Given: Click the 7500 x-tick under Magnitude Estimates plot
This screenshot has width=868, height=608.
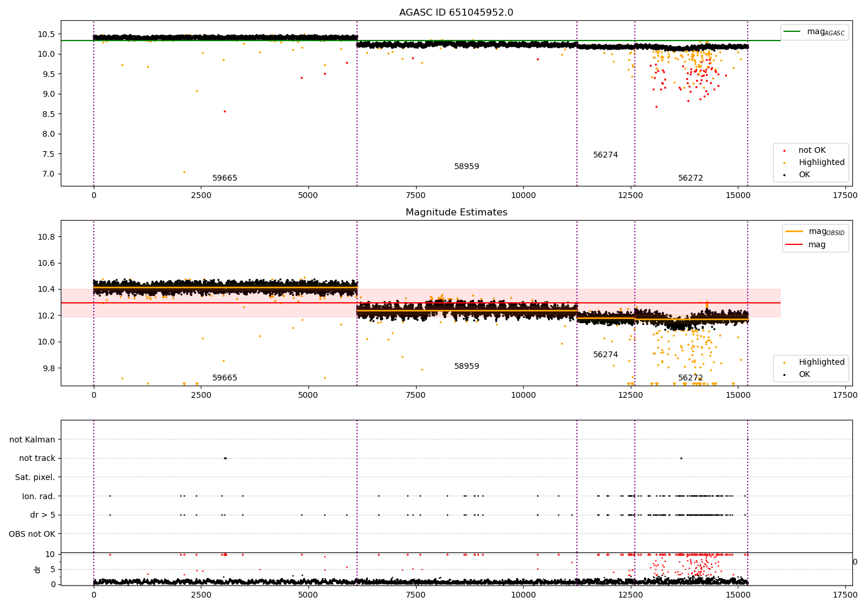Looking at the screenshot, I should pyautogui.click(x=415, y=395).
